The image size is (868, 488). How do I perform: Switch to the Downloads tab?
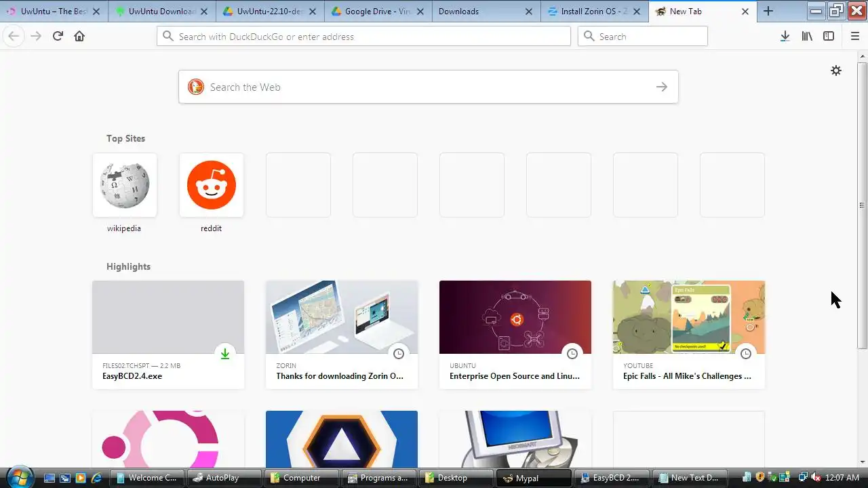[487, 12]
